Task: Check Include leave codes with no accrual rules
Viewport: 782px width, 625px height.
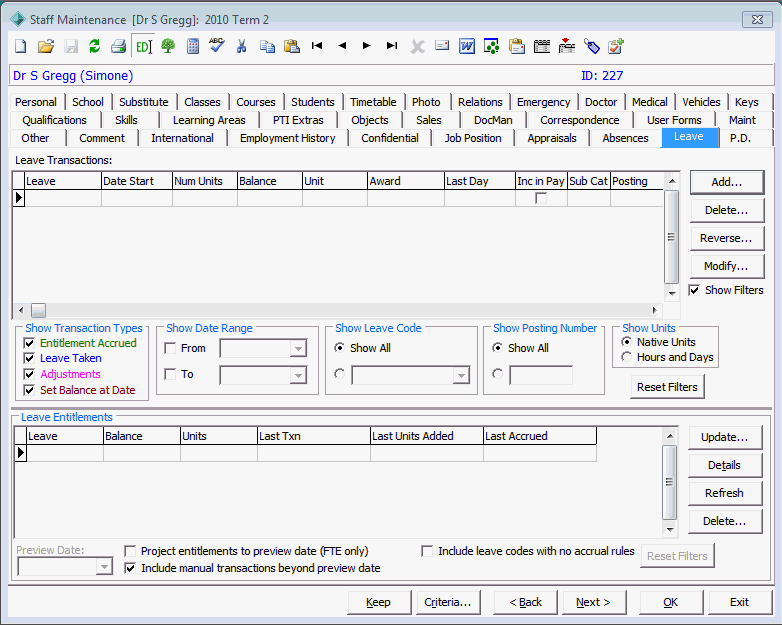Action: click(427, 551)
